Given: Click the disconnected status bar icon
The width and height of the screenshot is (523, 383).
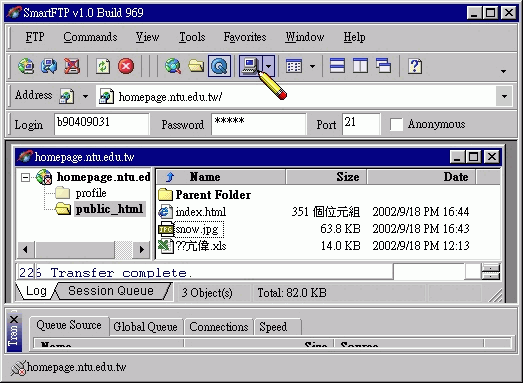Looking at the screenshot, I should point(18,368).
